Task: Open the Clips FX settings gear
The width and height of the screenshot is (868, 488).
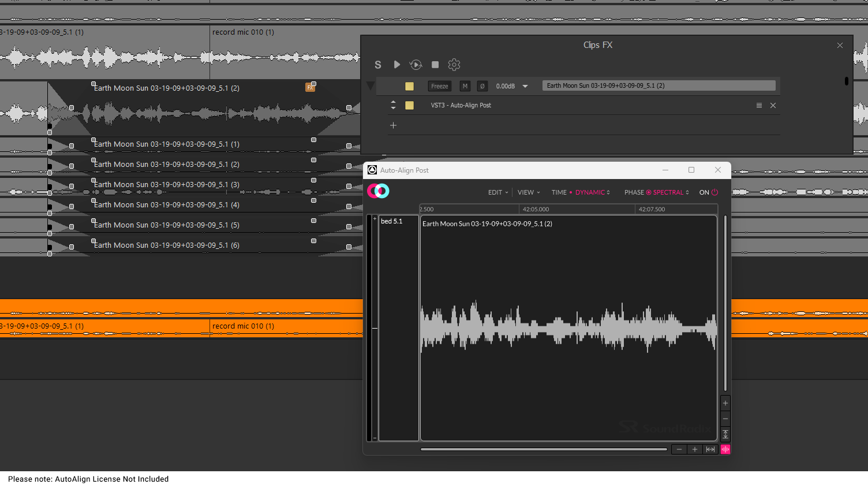Action: pyautogui.click(x=454, y=65)
